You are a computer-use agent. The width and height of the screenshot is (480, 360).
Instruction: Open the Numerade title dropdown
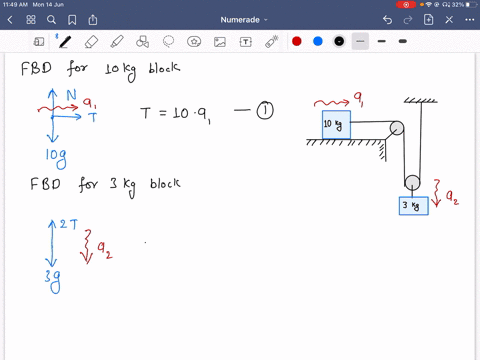pos(244,20)
